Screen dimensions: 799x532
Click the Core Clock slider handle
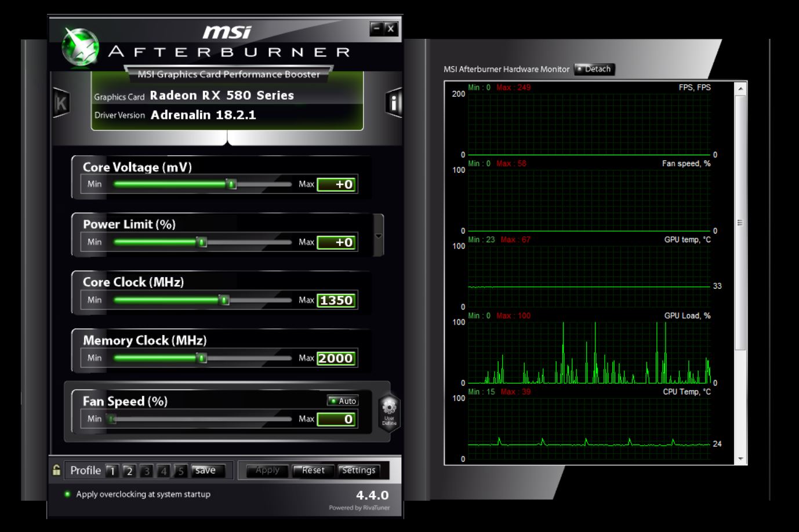[224, 300]
